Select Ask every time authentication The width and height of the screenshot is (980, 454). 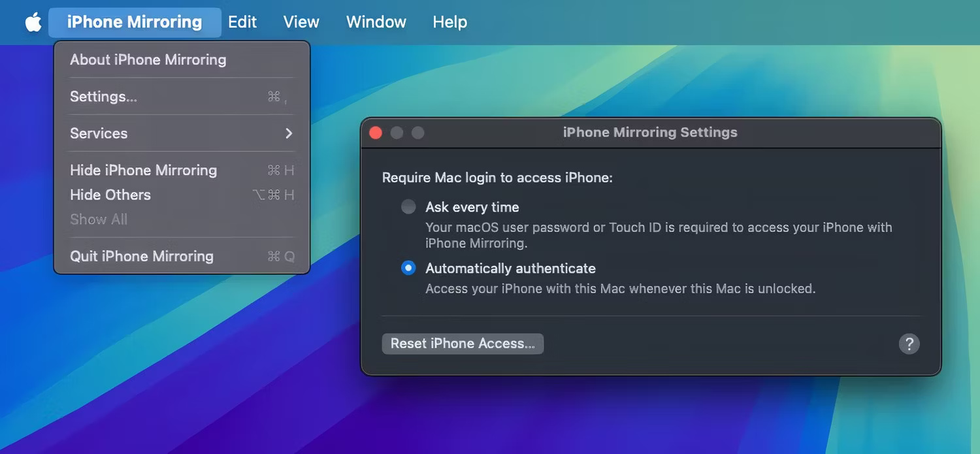(x=408, y=206)
